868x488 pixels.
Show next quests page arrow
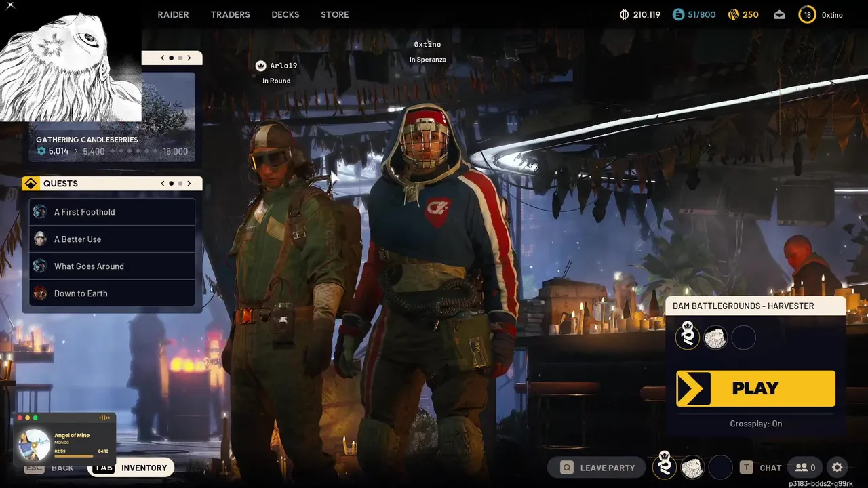[189, 184]
